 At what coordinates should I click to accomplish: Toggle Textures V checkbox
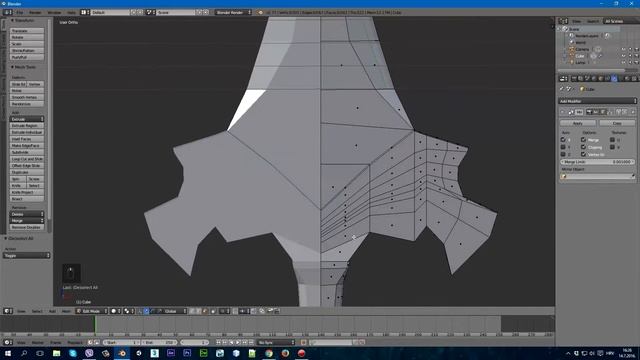coord(612,147)
